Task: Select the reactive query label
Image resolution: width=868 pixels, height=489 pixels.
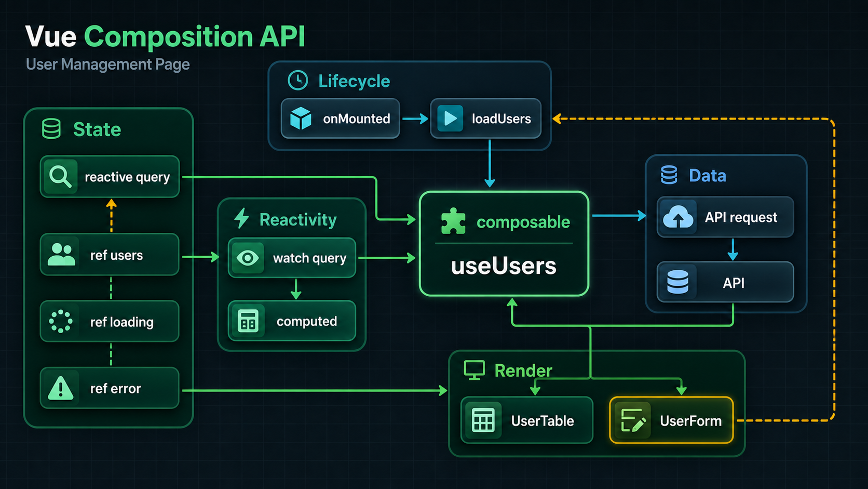Action: (127, 177)
